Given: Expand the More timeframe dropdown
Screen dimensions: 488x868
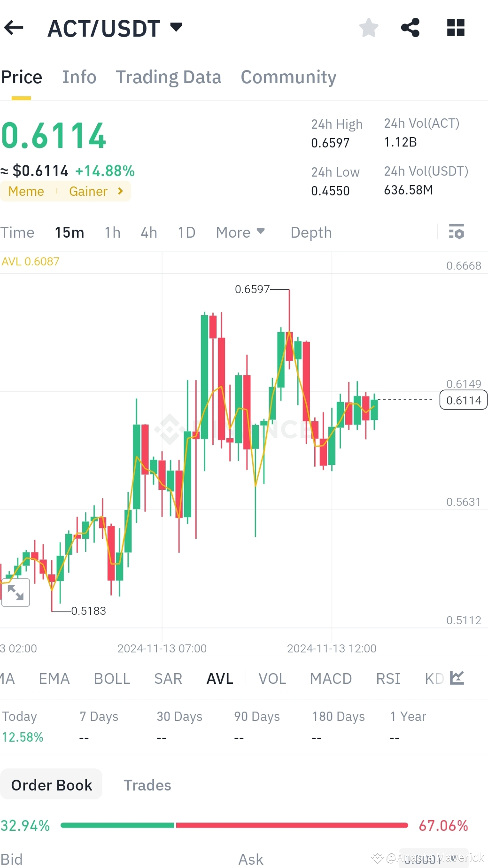Looking at the screenshot, I should pos(240,232).
